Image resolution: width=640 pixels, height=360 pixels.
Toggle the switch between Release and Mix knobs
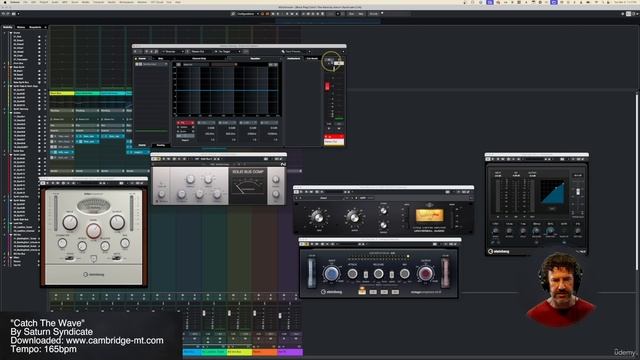pyautogui.click(x=391, y=275)
